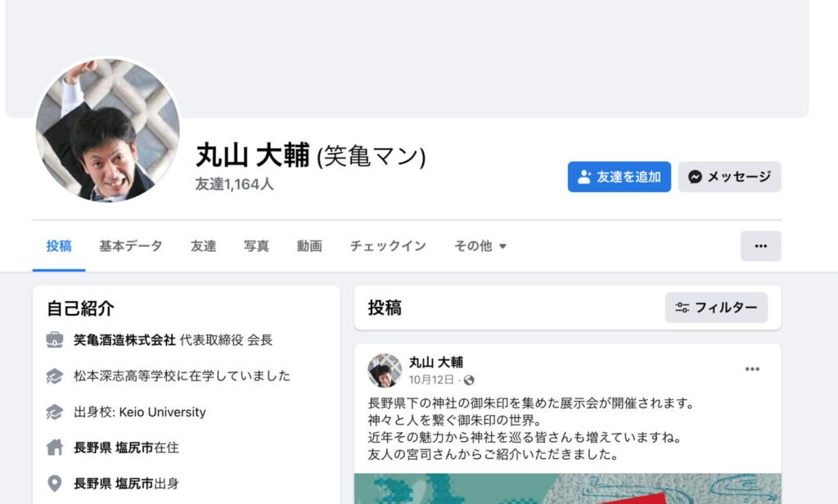Click the location pin icon beside 塩尻市出身
The height and width of the screenshot is (504, 838).
pos(55,484)
